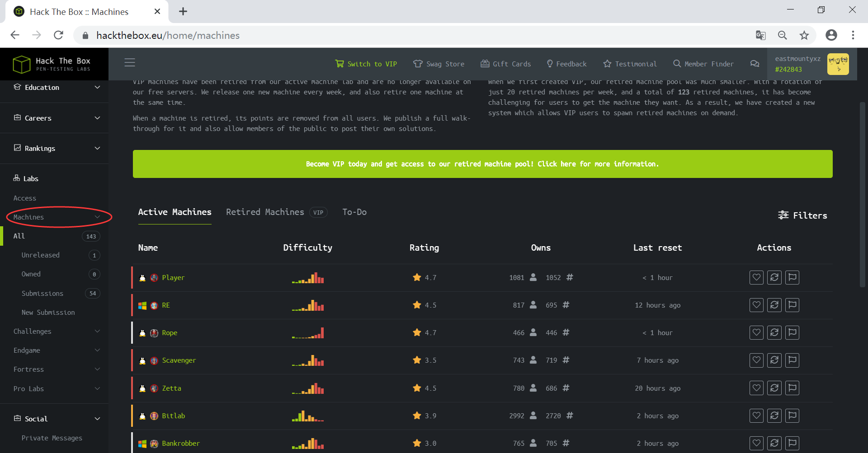
Task: Open the chat messages icon in top bar
Action: click(x=755, y=64)
